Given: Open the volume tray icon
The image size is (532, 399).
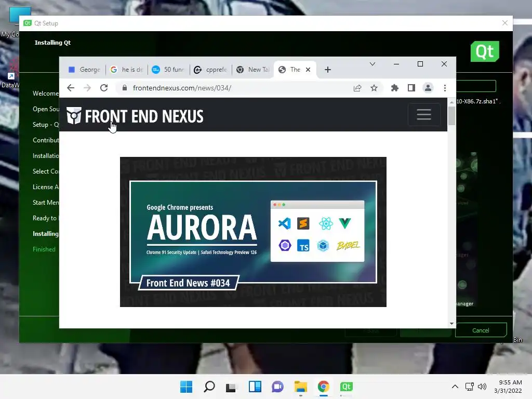Looking at the screenshot, I should (482, 387).
